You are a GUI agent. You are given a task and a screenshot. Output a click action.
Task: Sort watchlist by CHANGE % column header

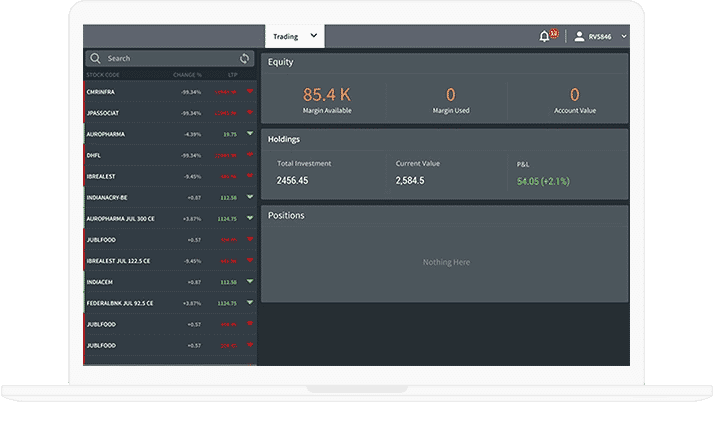(187, 74)
